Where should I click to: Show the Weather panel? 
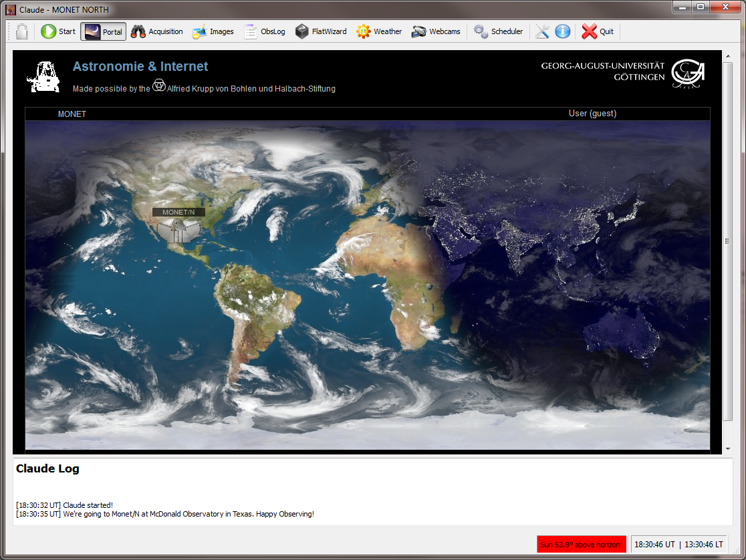tap(379, 31)
